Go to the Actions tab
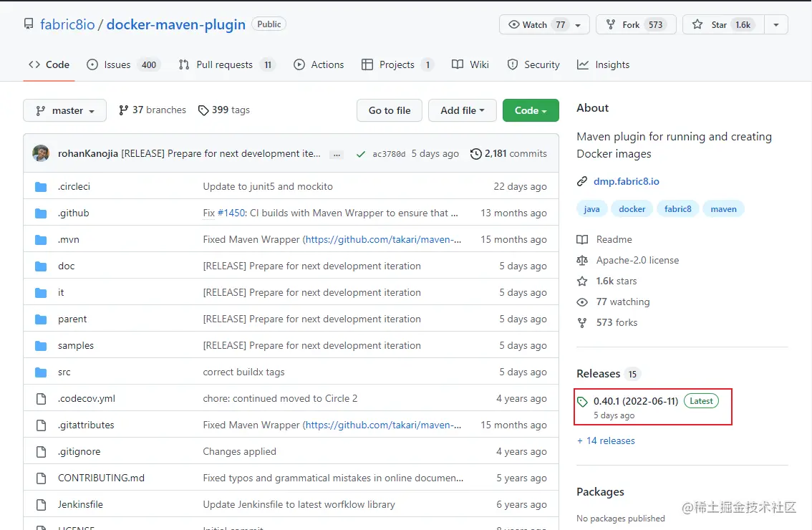Screen dimensions: 812x530 click(x=319, y=64)
